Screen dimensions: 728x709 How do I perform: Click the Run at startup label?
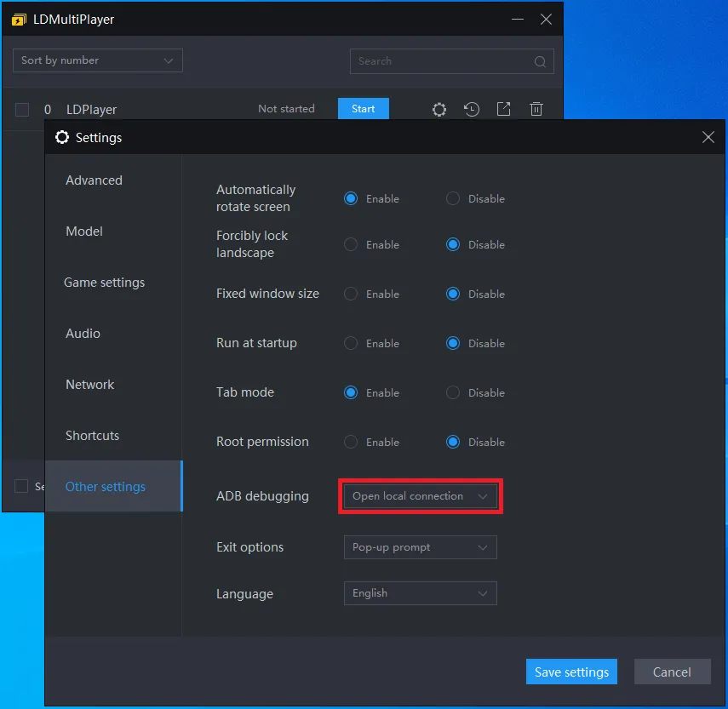coord(256,343)
